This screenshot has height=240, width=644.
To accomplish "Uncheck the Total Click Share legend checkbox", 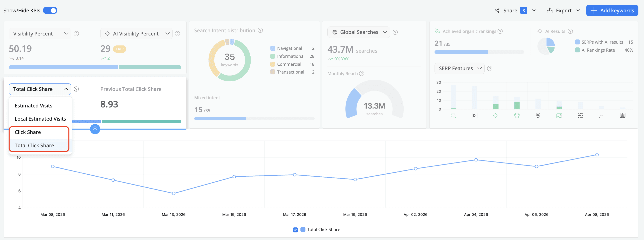I will click(295, 229).
